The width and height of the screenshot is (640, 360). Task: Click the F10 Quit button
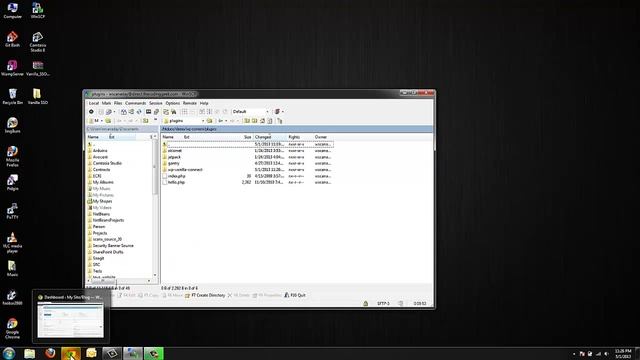[x=295, y=295]
